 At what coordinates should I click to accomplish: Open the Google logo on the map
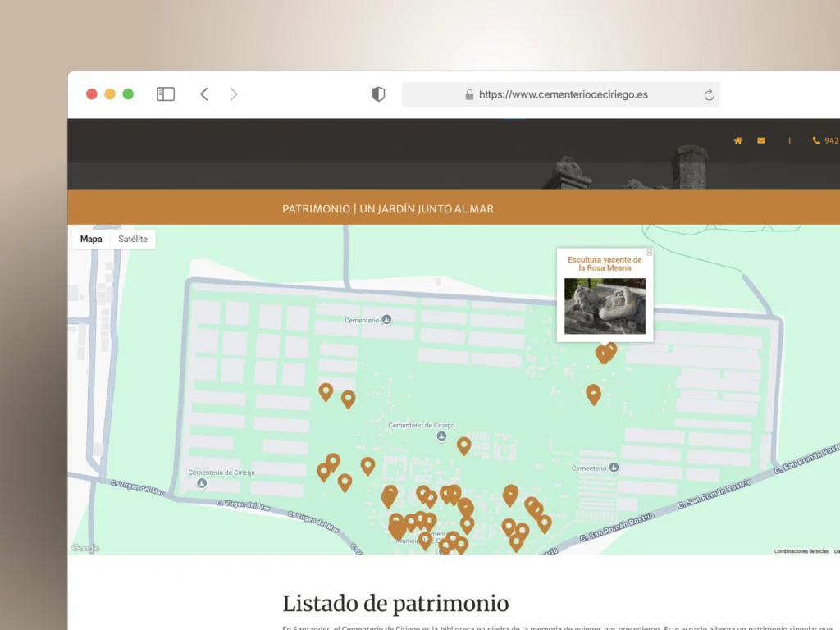pos(85,547)
